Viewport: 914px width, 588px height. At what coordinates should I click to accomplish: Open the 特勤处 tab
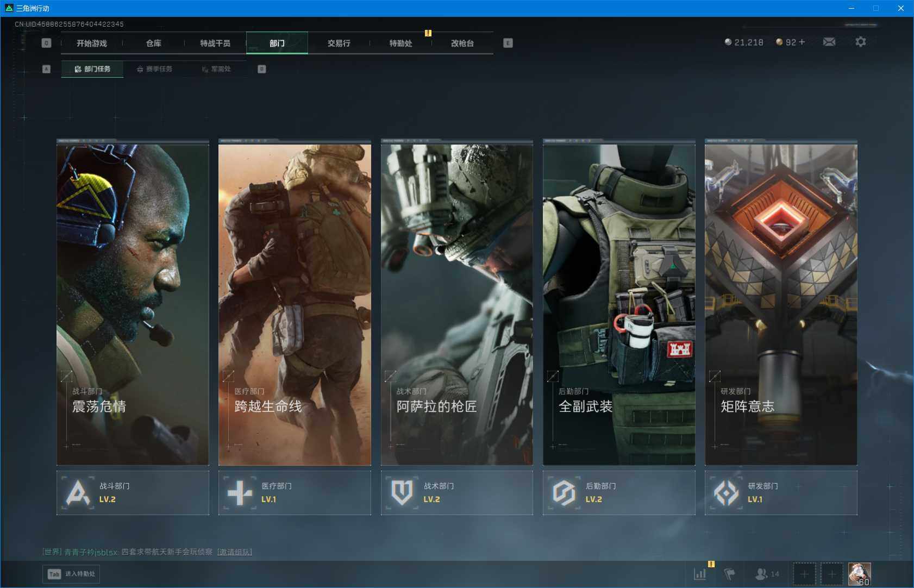[x=400, y=43]
